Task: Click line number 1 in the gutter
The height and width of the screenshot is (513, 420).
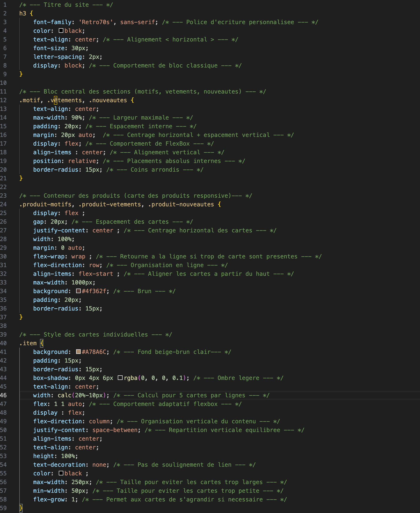Action: coord(5,5)
